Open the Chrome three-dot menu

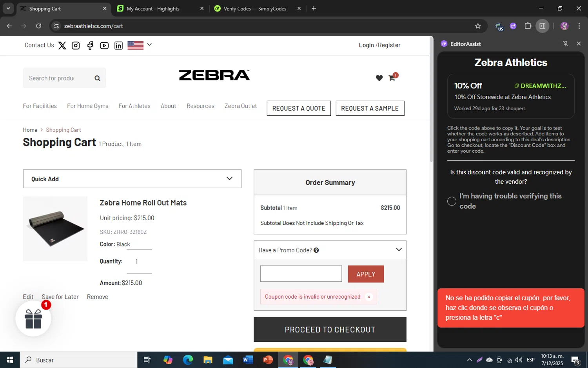coord(579,26)
